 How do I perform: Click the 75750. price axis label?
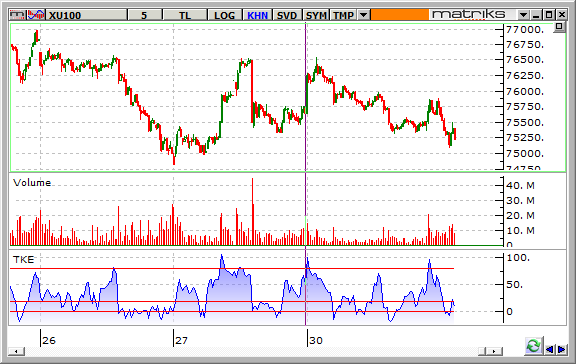[x=525, y=107]
